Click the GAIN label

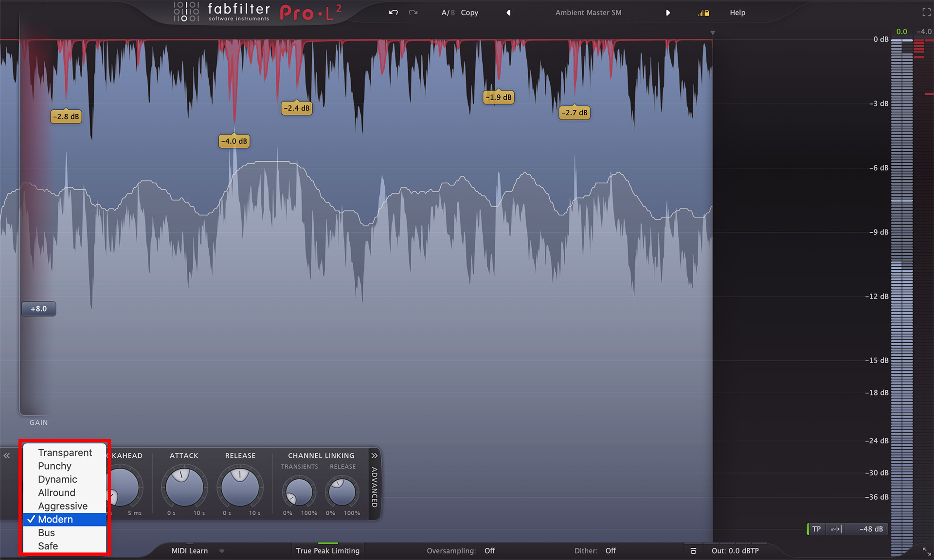pyautogui.click(x=38, y=422)
